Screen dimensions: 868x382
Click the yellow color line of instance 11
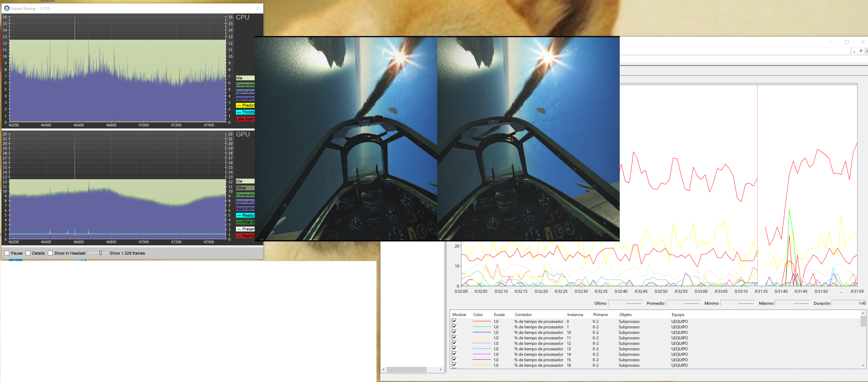pos(481,338)
